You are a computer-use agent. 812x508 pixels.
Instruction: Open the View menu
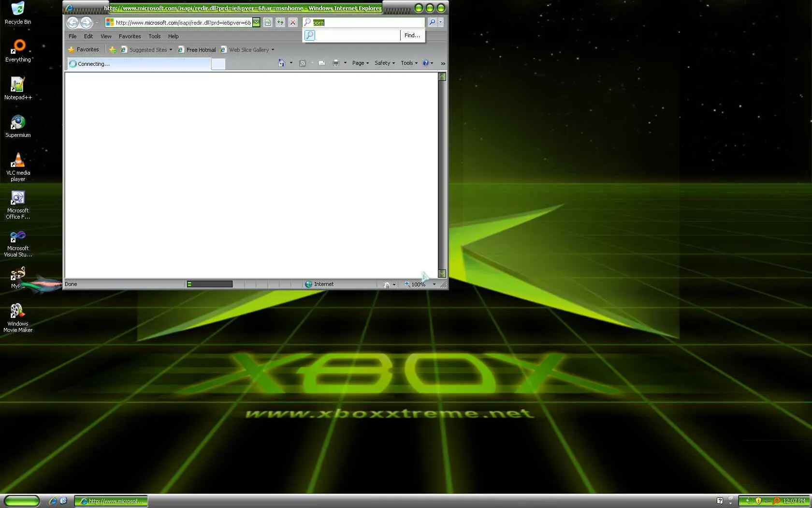(106, 36)
